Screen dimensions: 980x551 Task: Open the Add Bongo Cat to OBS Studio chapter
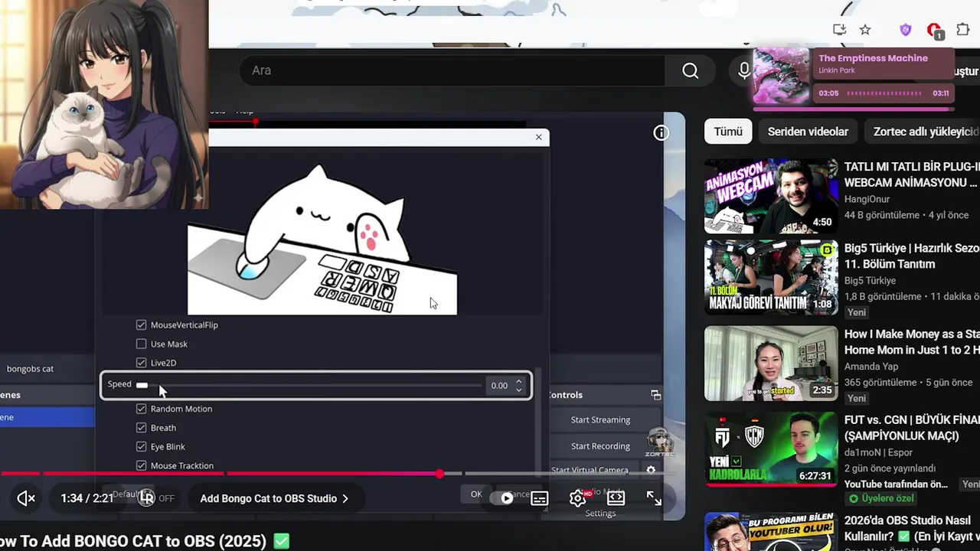tap(274, 498)
